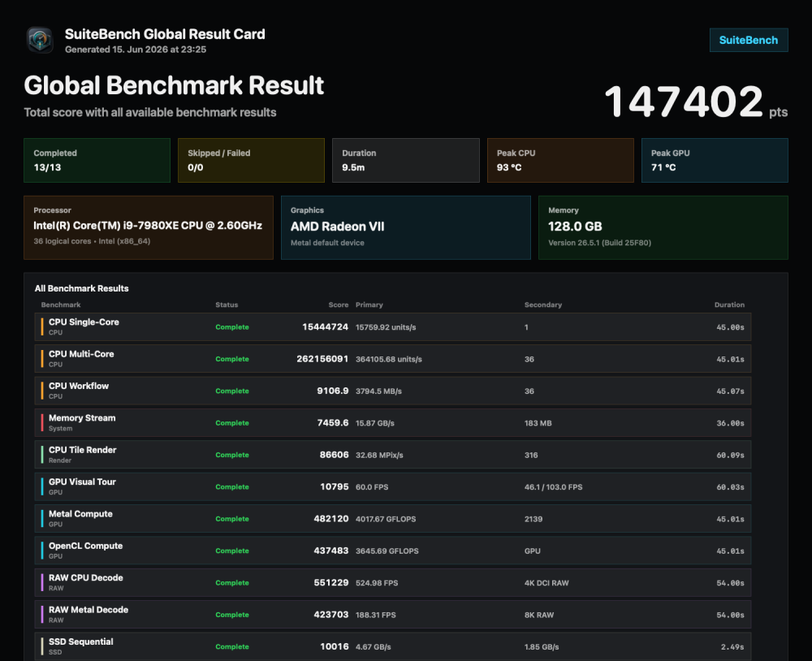Click the total score 147402
Image resolution: width=812 pixels, height=661 pixels.
pyautogui.click(x=684, y=102)
